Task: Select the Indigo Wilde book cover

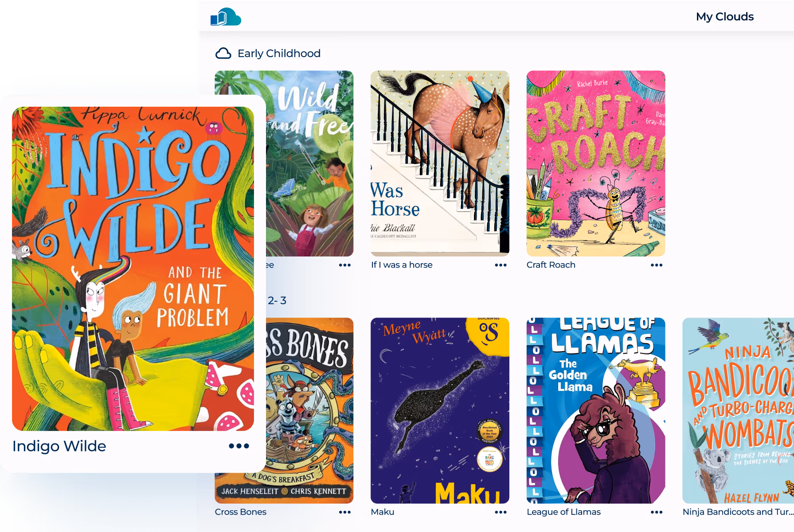Action: pos(133,268)
